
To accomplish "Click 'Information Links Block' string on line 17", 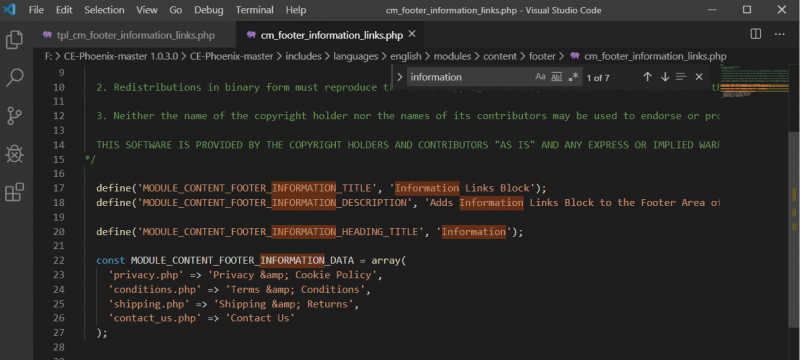I will (x=462, y=188).
